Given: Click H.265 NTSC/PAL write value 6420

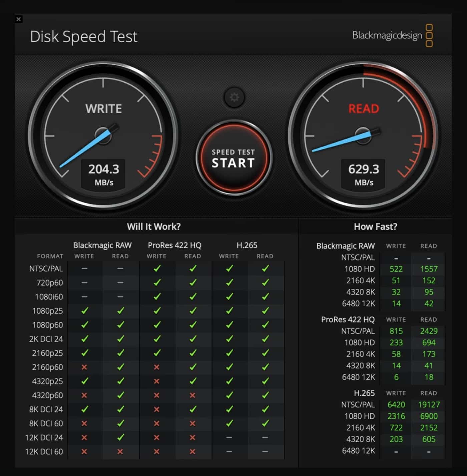Looking at the screenshot, I should (x=396, y=405).
